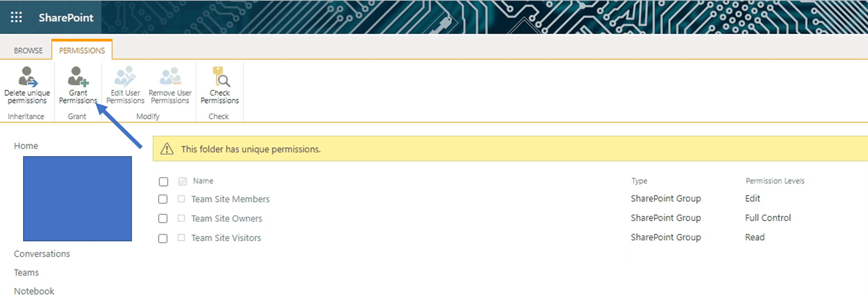Select the PERMISSIONS ribbon tab

point(82,51)
